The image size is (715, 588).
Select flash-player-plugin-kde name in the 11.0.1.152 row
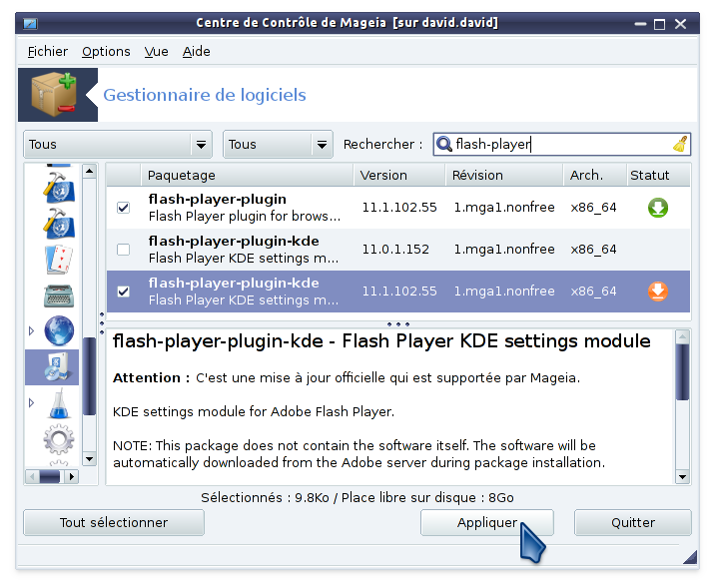tap(234, 241)
